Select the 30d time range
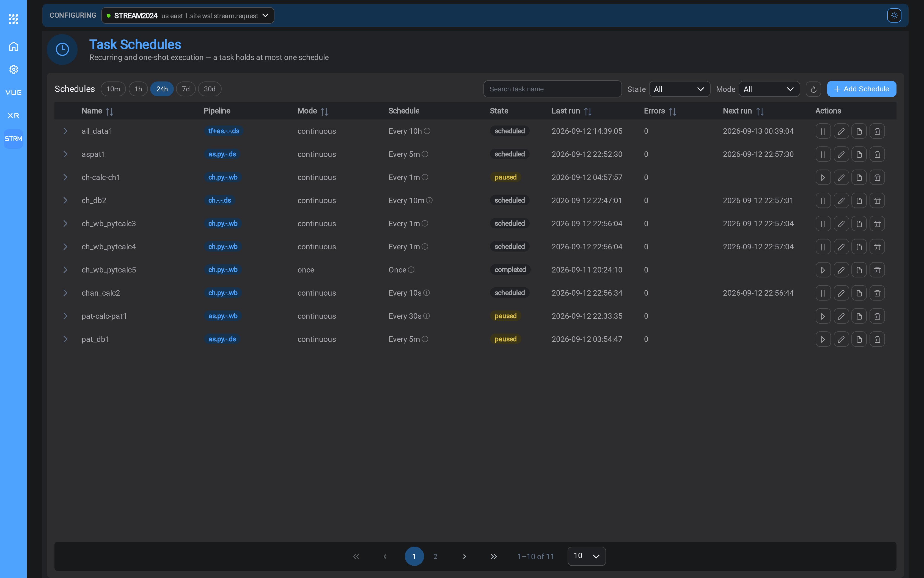Image resolution: width=924 pixels, height=578 pixels. pos(210,89)
